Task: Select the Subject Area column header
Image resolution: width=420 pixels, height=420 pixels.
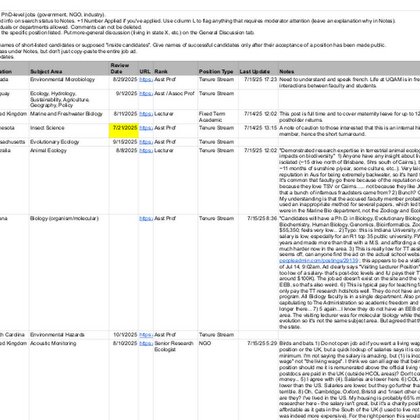Action: pyautogui.click(x=69, y=68)
